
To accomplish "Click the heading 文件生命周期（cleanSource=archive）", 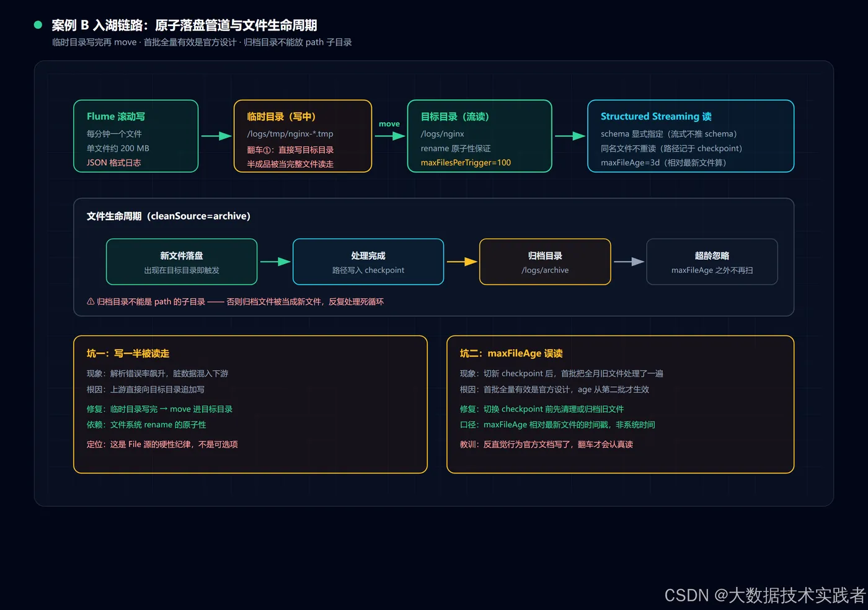I will click(169, 216).
